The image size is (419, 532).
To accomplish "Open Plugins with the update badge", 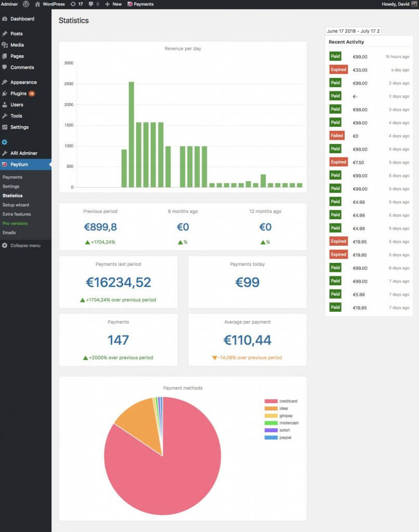I will (19, 94).
